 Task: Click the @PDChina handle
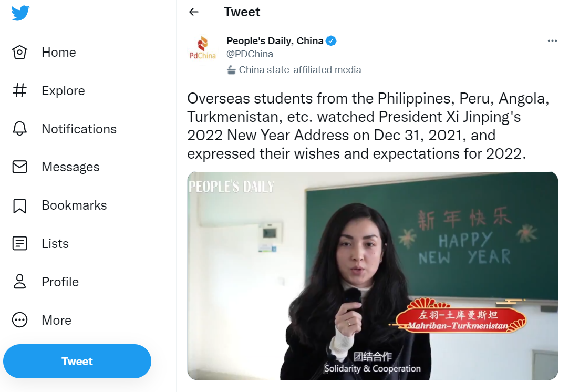coord(250,54)
